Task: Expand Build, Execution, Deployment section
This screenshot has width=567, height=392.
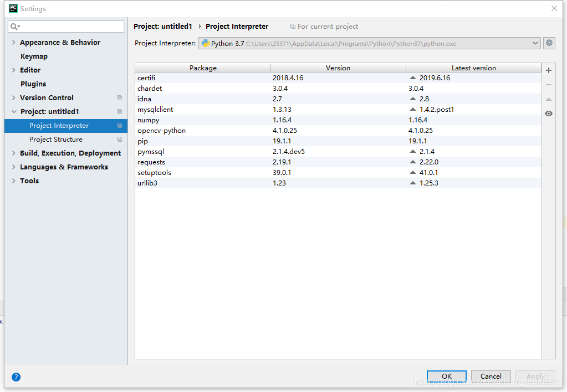Action: point(13,153)
